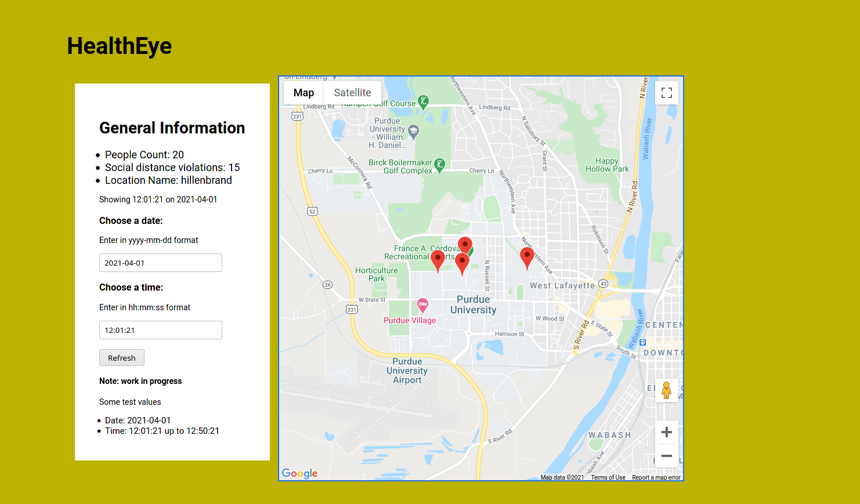Click the Happy Hollow Park label

click(x=607, y=165)
